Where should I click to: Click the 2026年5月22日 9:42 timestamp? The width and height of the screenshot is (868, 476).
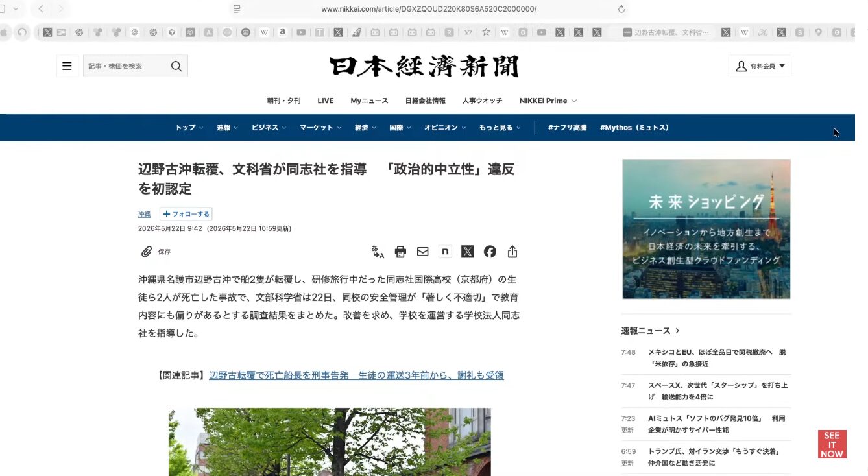[x=170, y=228]
